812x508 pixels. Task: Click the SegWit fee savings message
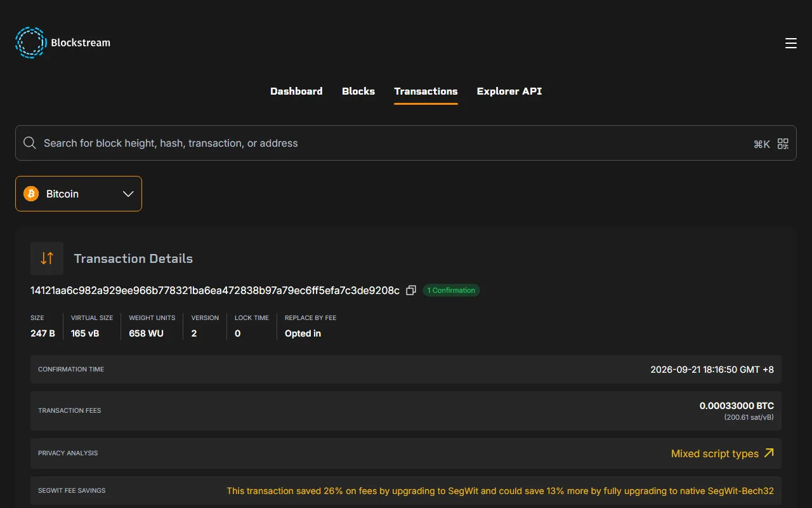coord(500,491)
